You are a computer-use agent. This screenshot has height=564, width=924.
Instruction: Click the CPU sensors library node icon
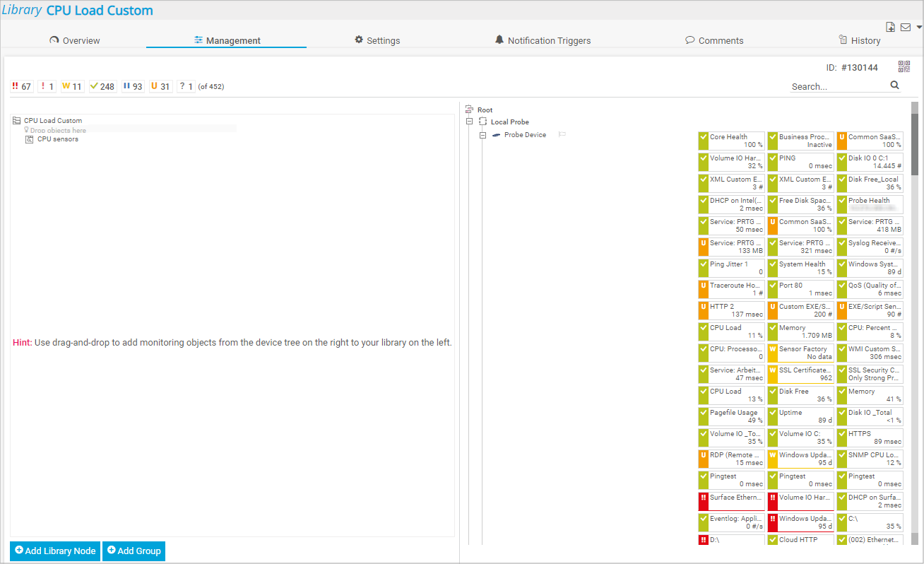pyautogui.click(x=29, y=139)
